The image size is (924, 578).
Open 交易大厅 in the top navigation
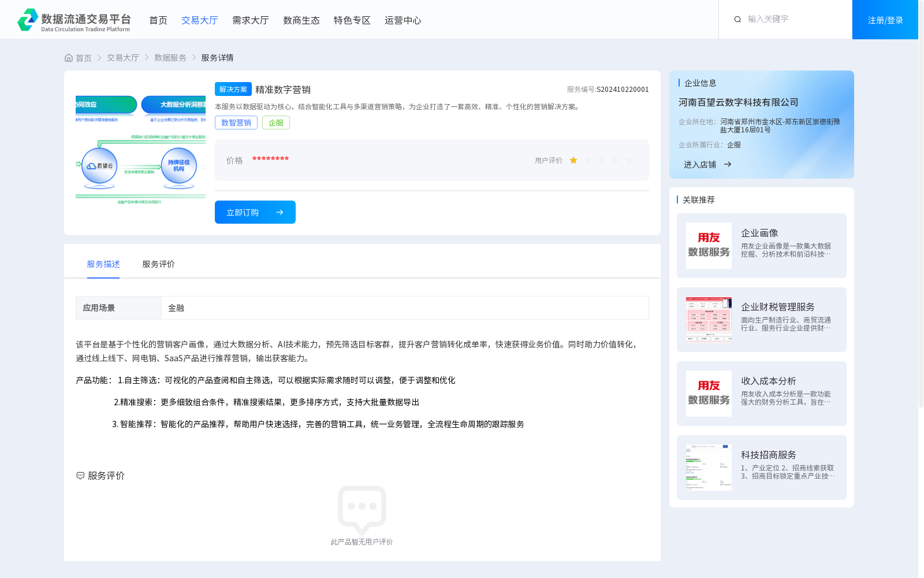200,20
